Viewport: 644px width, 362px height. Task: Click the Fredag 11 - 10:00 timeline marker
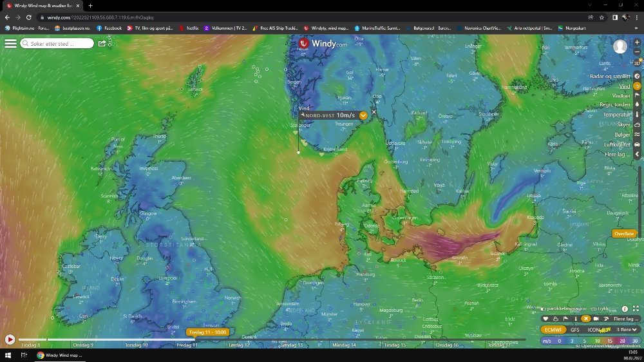coord(208,332)
